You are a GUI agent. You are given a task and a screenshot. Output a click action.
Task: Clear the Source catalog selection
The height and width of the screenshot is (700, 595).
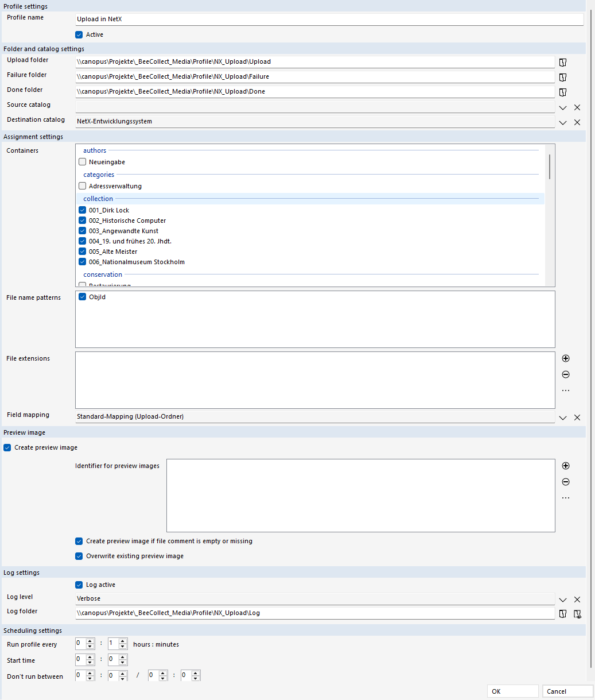pyautogui.click(x=577, y=107)
